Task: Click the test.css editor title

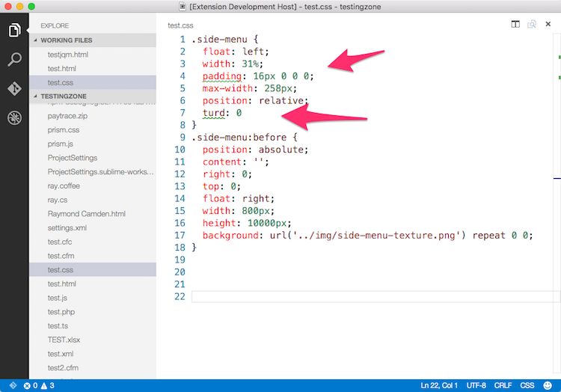Action: click(x=180, y=25)
